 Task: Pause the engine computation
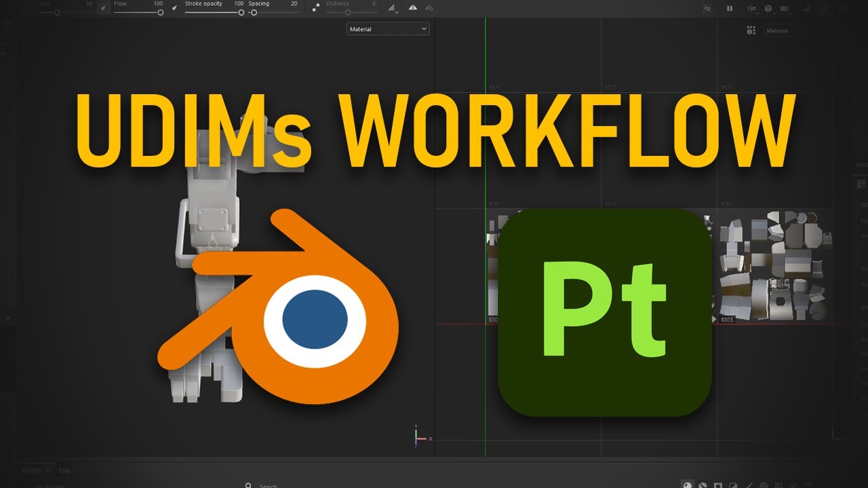pyautogui.click(x=730, y=8)
